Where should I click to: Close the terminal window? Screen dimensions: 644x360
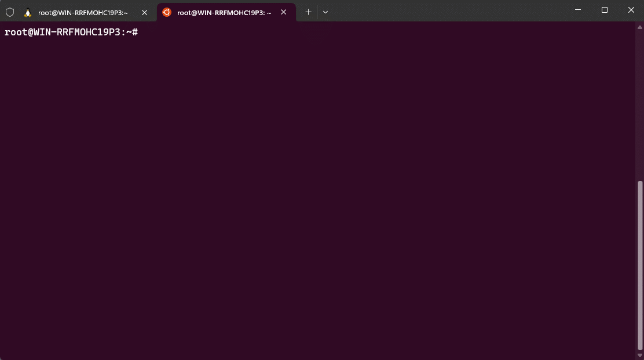coord(631,10)
